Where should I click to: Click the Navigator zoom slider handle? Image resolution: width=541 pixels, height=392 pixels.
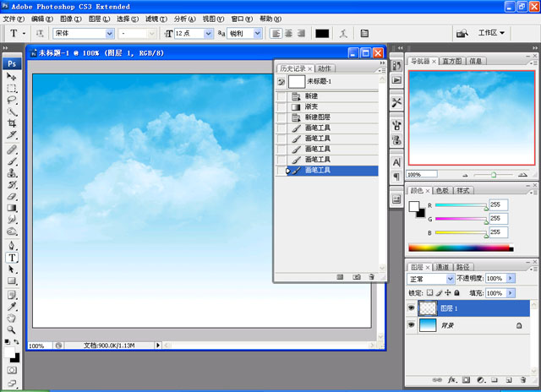click(494, 175)
